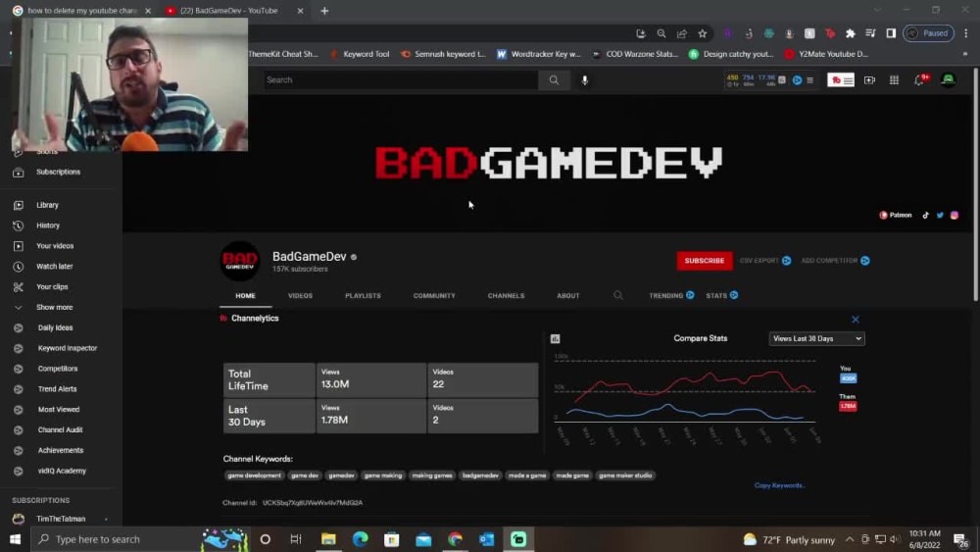Screen dimensions: 980x552
Task: Open vidIQ Channel Audit
Action: coord(61,430)
